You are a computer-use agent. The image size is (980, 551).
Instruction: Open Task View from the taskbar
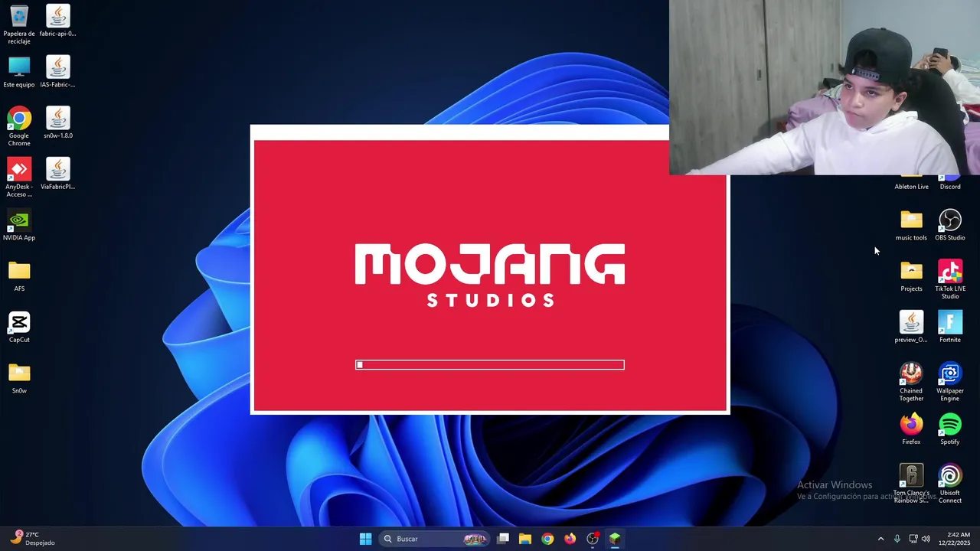(503, 539)
